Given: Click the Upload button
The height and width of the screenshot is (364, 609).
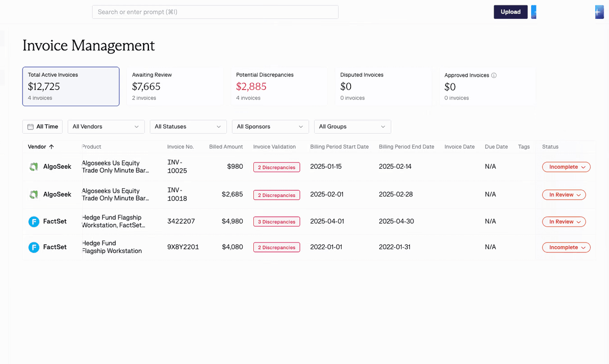Looking at the screenshot, I should click(510, 12).
